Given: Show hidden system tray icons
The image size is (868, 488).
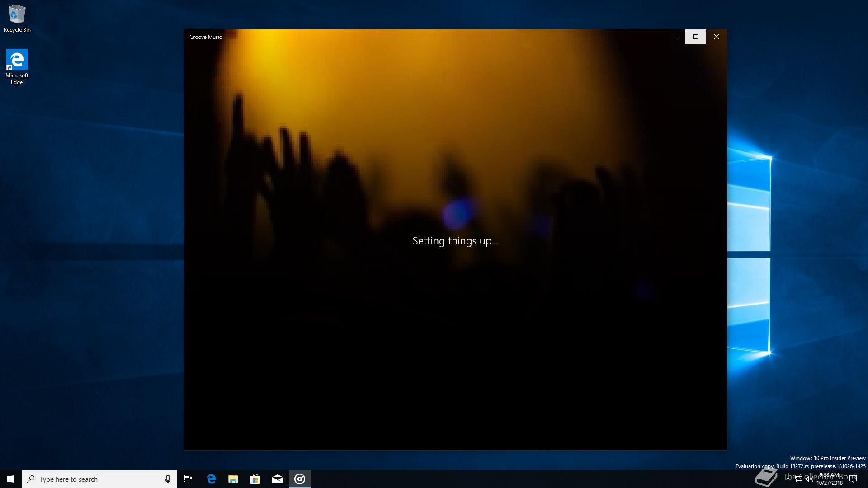Looking at the screenshot, I should [788, 479].
